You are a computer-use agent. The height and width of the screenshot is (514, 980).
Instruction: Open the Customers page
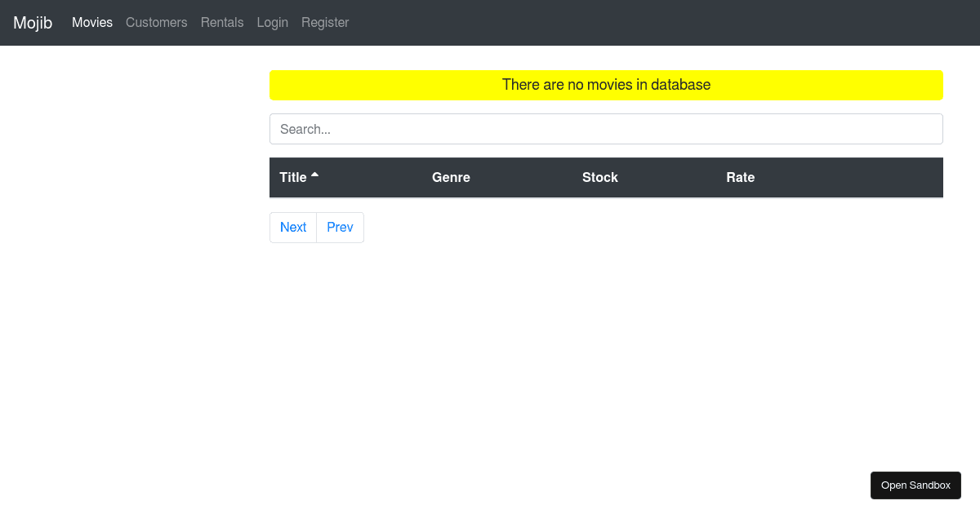click(156, 22)
